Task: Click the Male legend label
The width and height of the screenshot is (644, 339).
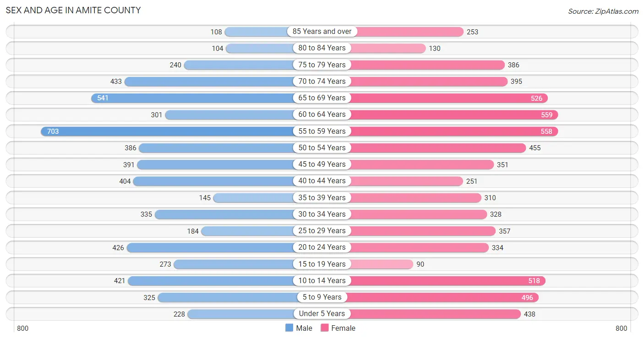Action: coord(304,328)
